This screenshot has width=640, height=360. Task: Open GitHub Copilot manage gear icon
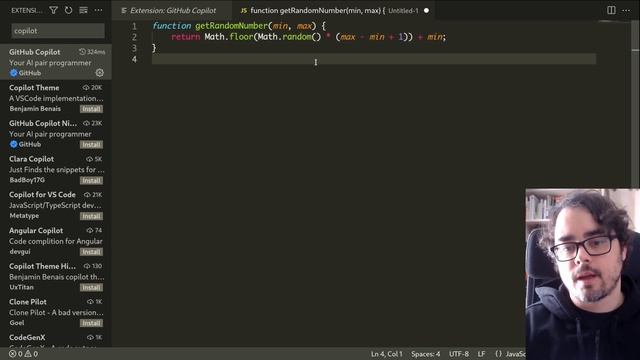[100, 73]
